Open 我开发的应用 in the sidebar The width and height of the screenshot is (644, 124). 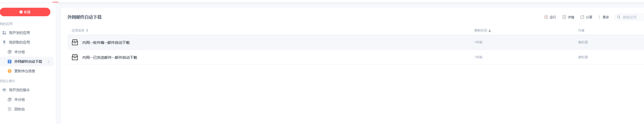click(19, 33)
